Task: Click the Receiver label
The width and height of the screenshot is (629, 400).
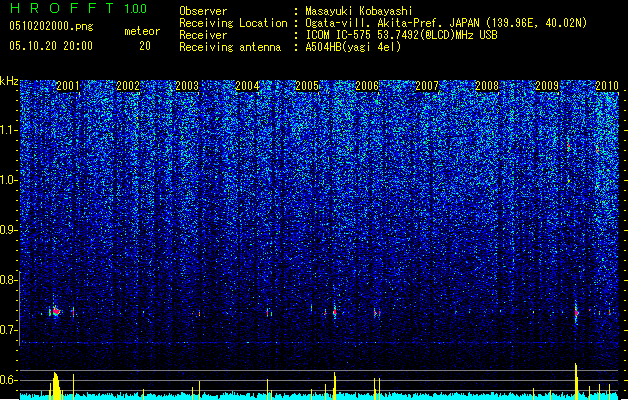Action: tap(203, 35)
